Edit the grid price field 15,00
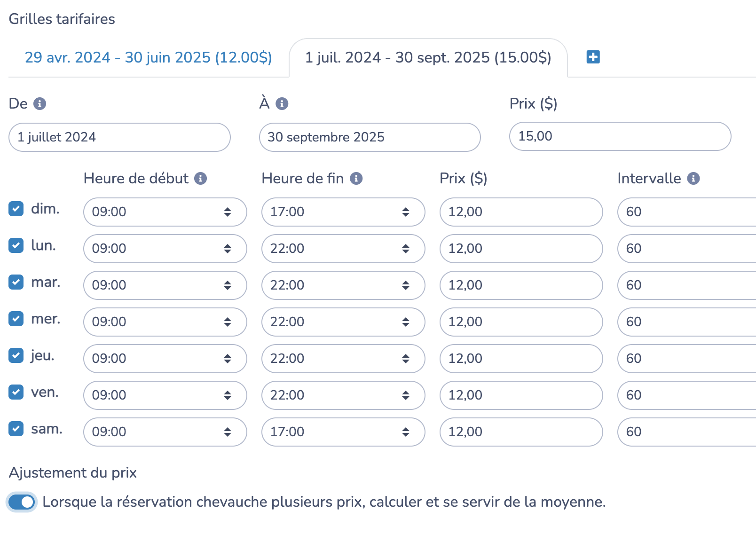The width and height of the screenshot is (756, 534). click(x=620, y=136)
